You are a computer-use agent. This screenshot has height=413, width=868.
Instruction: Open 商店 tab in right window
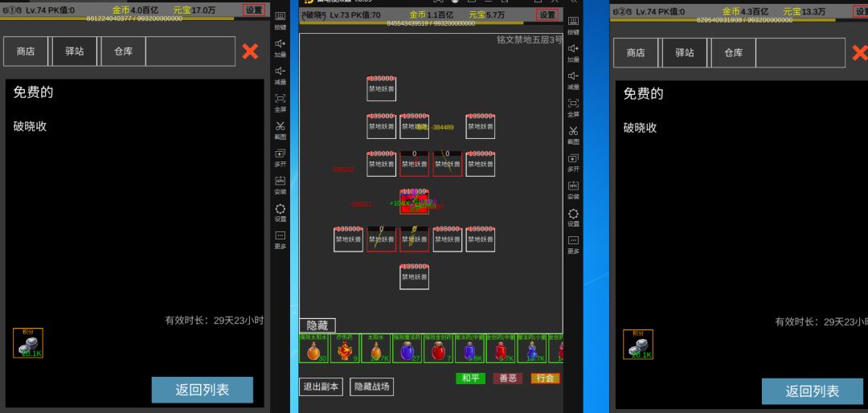636,52
